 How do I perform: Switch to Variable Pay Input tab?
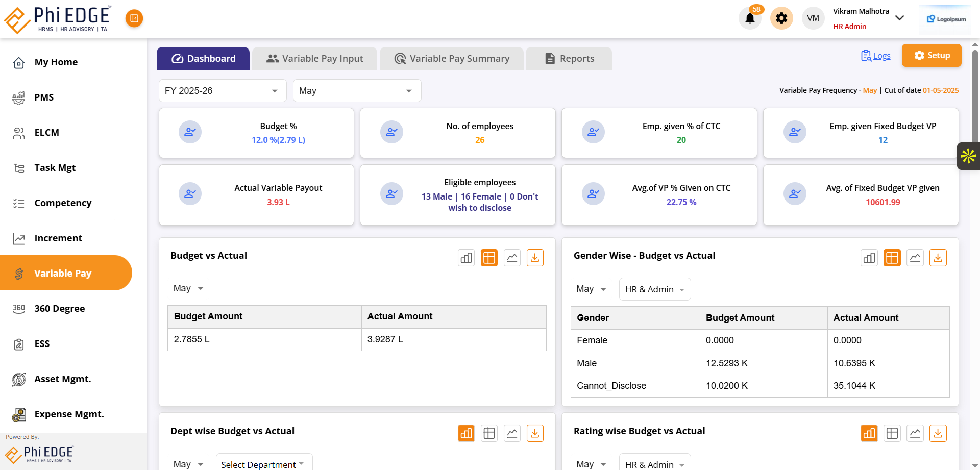point(314,59)
